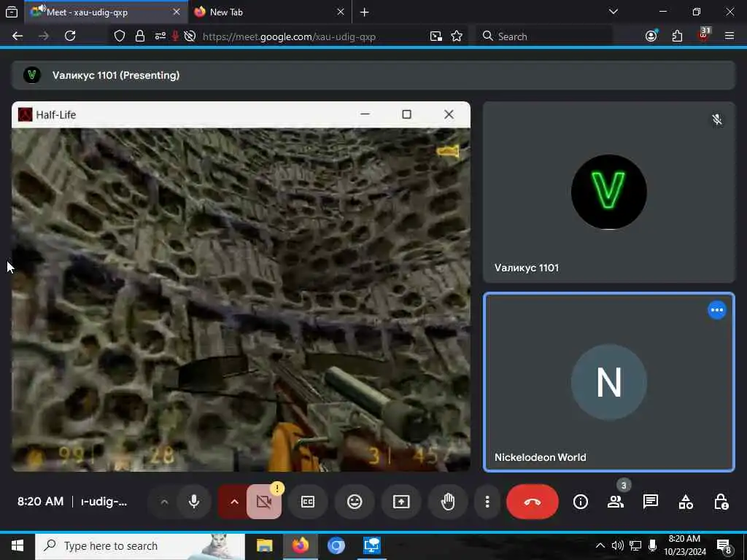747x560 pixels.
Task: Open volume control in system tray
Action: (x=617, y=545)
